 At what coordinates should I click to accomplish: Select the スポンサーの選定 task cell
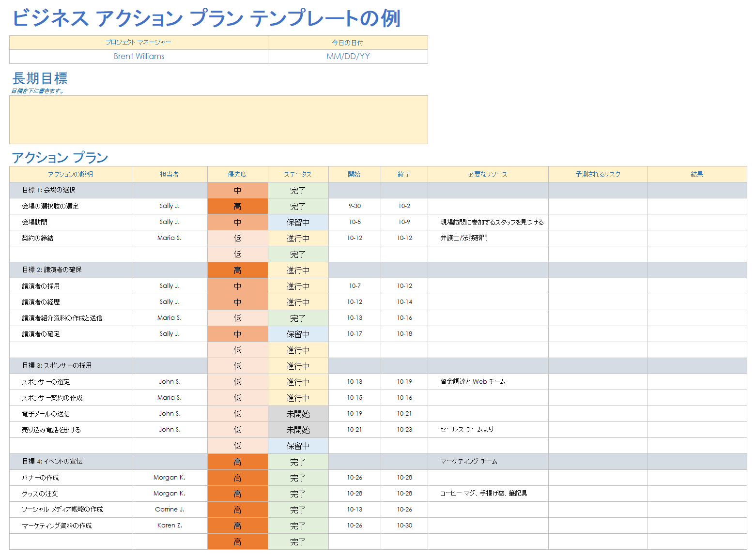[x=71, y=382]
